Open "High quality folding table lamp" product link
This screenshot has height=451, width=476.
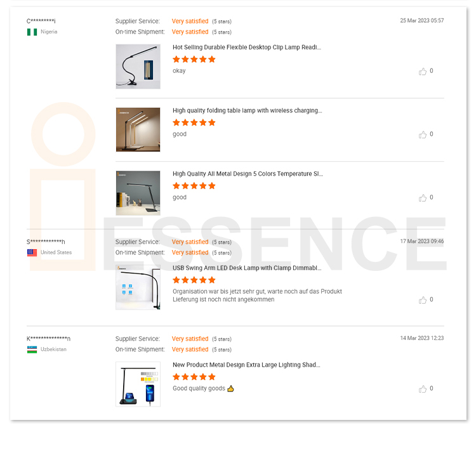(247, 110)
